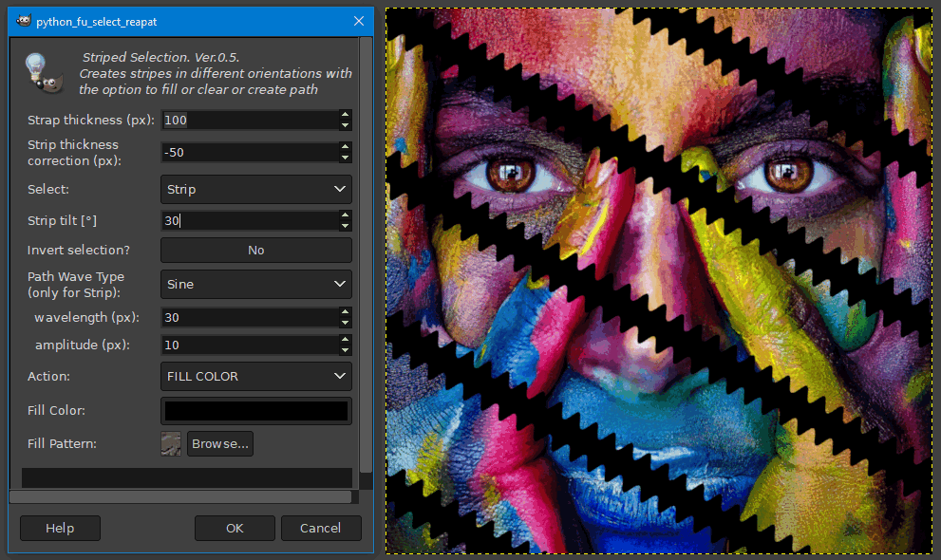Click the horizontal scrollbar at dialog bottom
Screen dimensions: 941x560
[180, 496]
